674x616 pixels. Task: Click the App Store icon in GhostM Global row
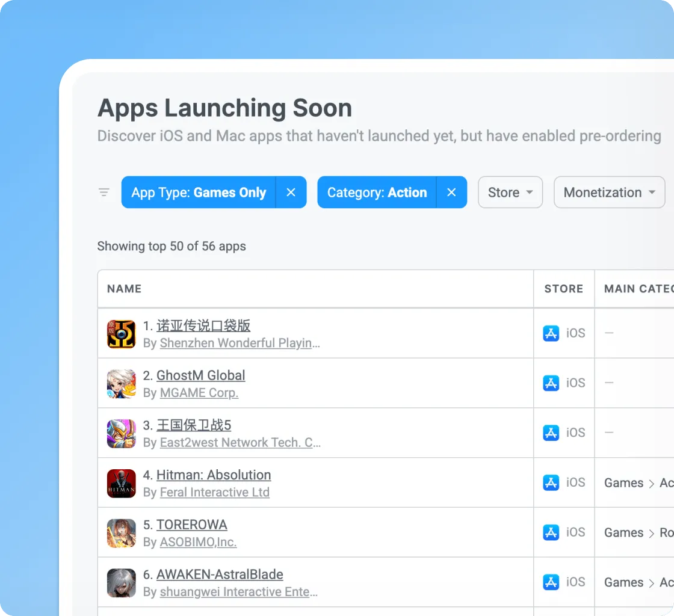point(551,383)
